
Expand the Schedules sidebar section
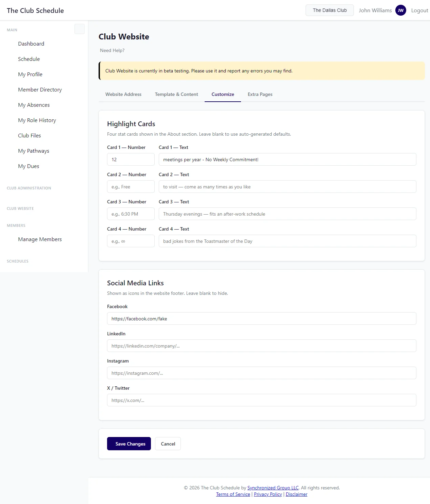[x=18, y=261]
